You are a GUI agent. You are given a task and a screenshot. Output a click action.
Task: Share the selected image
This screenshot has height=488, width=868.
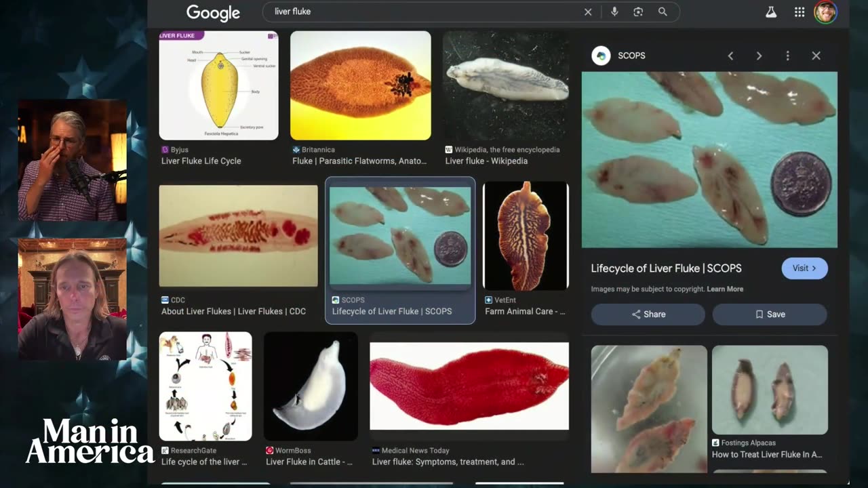(x=648, y=314)
